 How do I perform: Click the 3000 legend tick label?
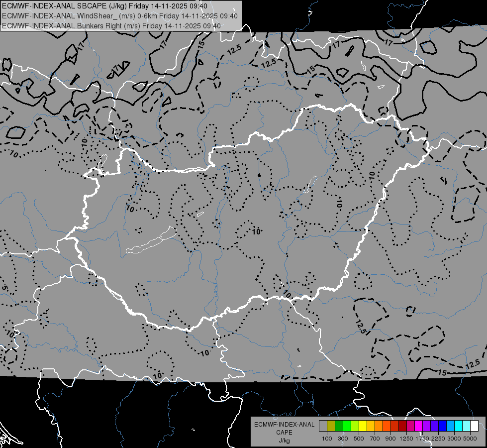(x=454, y=439)
